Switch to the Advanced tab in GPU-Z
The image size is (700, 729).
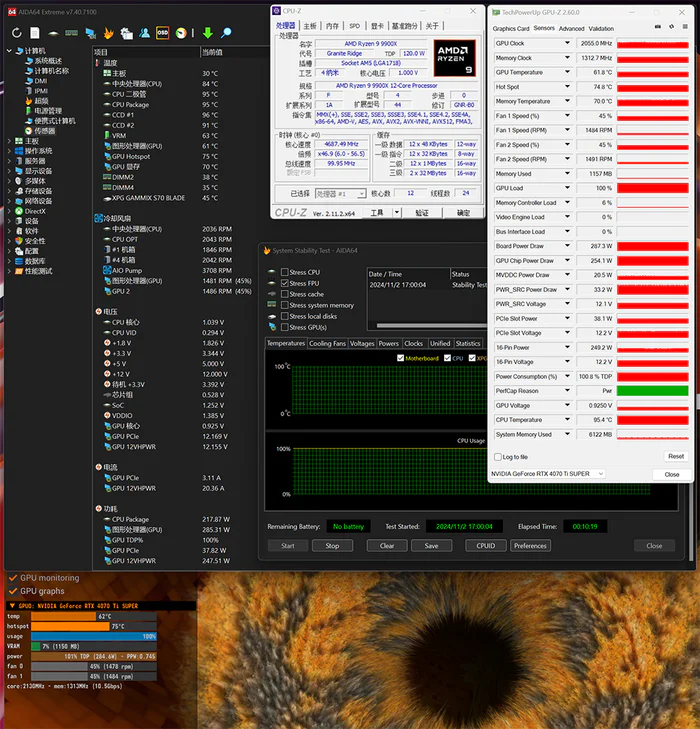571,29
